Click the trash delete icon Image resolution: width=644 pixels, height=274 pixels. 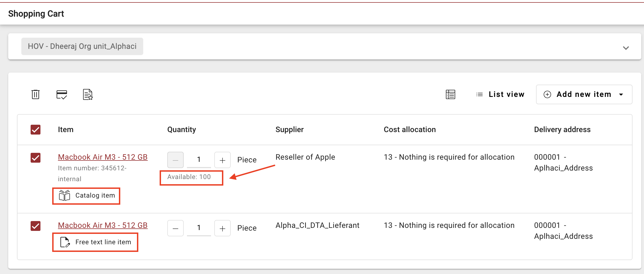point(36,94)
